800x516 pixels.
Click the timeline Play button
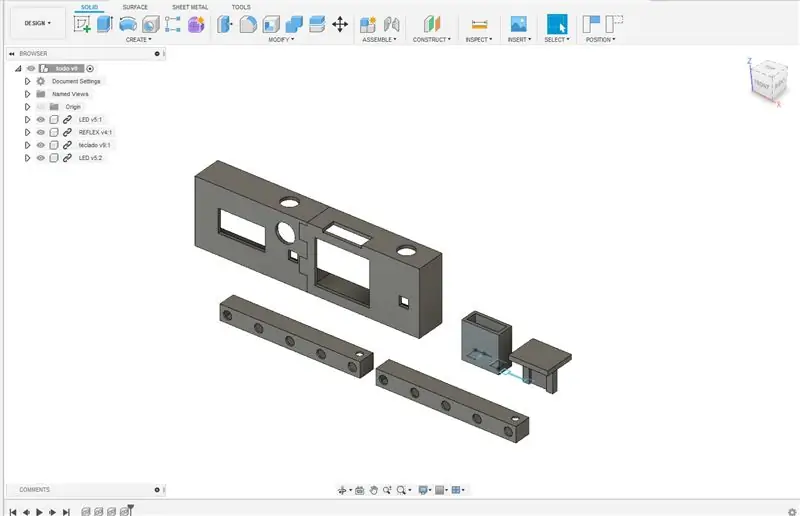click(x=39, y=512)
